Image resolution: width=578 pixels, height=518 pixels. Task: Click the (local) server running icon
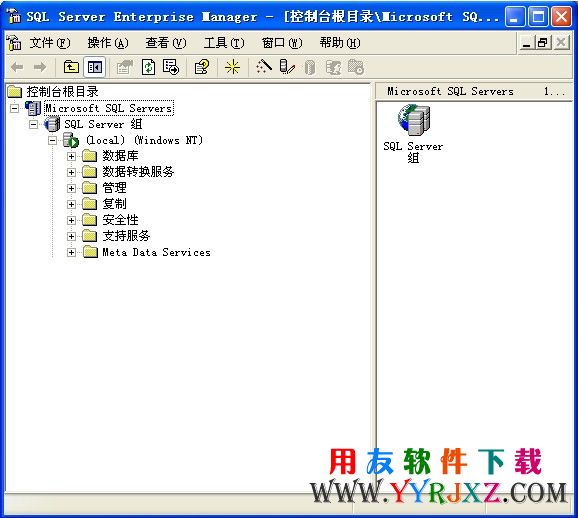click(71, 140)
